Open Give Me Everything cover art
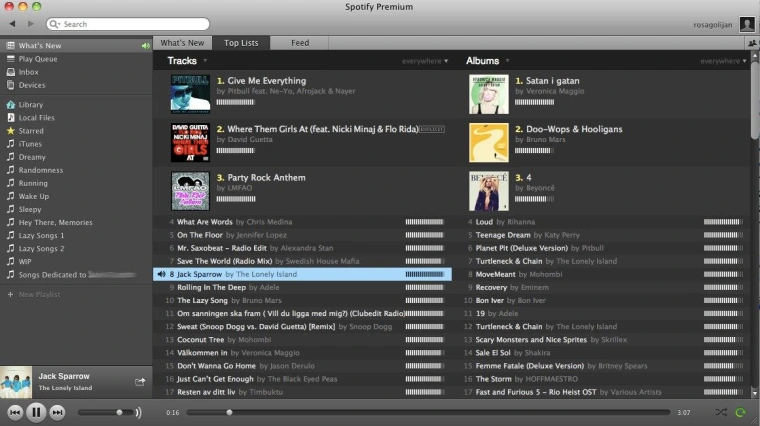Screen dimensions: 760x426 (x=190, y=94)
